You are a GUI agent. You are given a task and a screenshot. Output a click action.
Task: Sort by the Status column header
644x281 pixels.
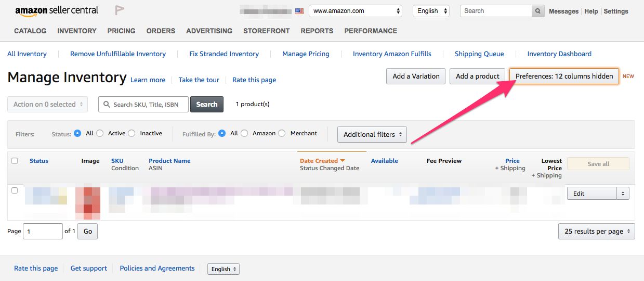pyautogui.click(x=39, y=161)
